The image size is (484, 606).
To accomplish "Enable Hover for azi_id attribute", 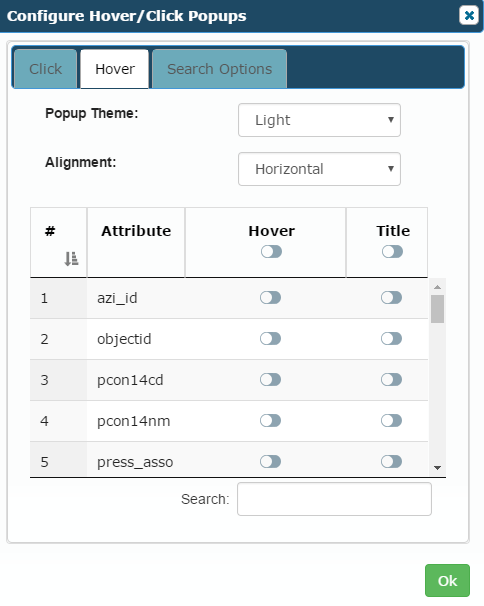I will (x=271, y=298).
